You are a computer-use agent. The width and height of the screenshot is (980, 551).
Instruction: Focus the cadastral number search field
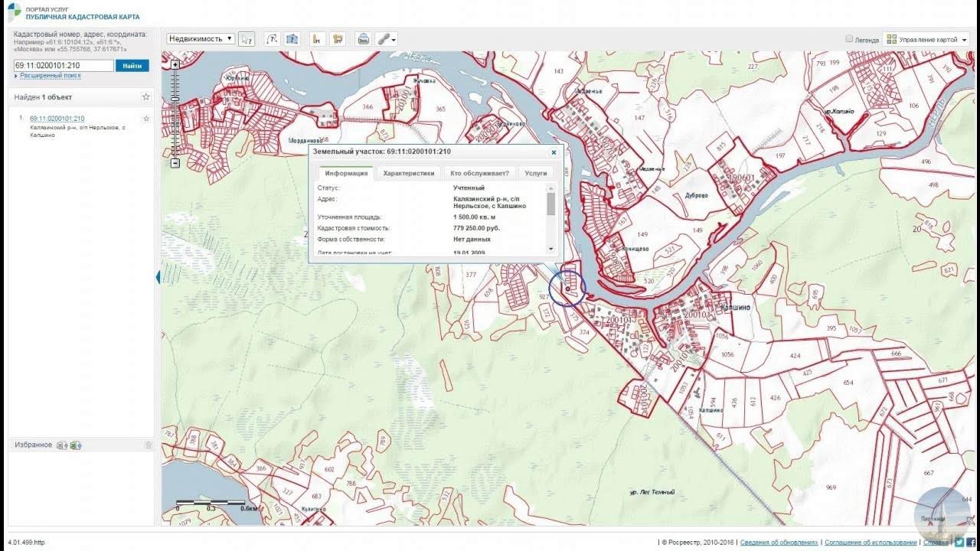pyautogui.click(x=64, y=66)
